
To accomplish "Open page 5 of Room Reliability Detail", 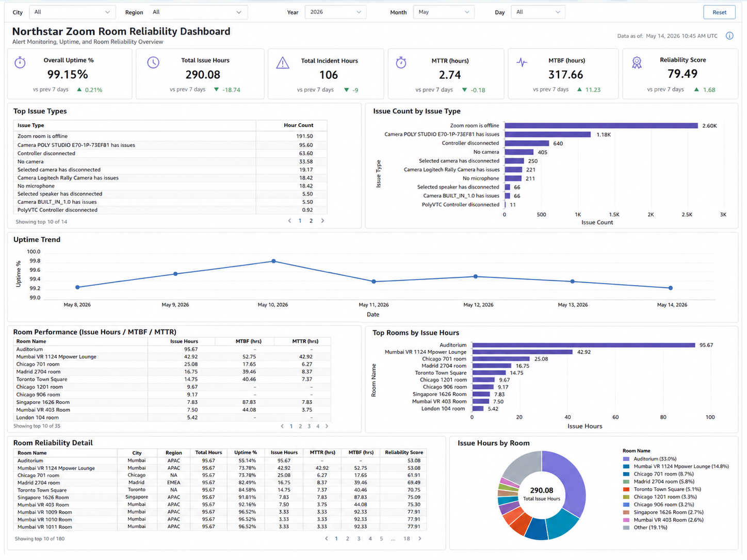I will pos(381,538).
